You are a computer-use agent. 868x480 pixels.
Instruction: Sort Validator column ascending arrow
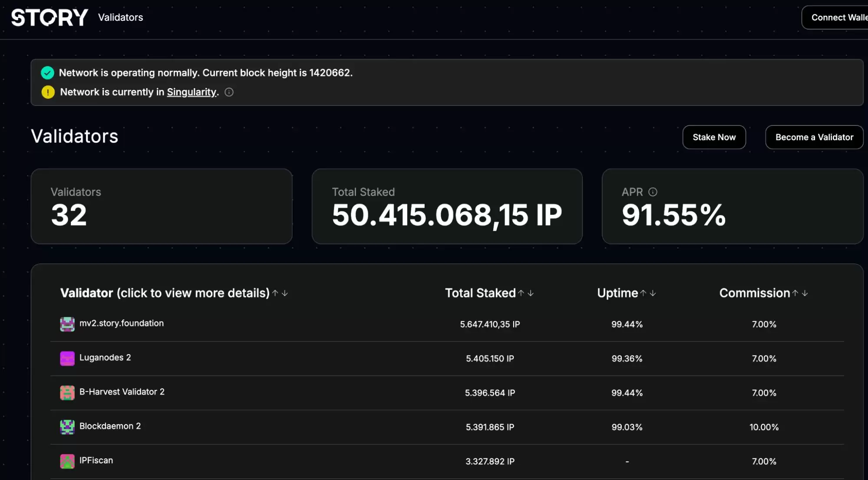click(x=275, y=293)
